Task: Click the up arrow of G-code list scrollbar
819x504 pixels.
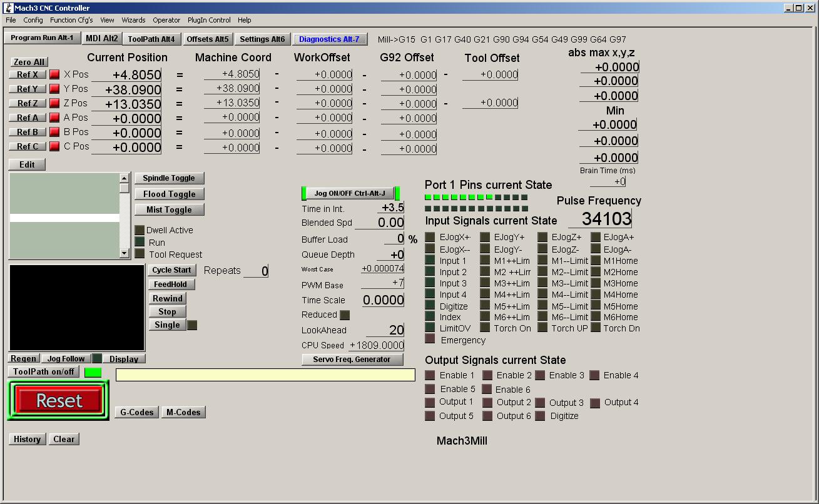Action: (x=125, y=178)
